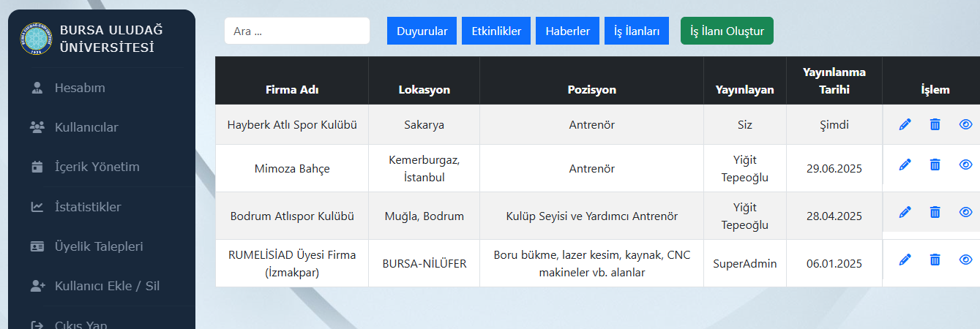This screenshot has height=329, width=980.
Task: Delete the Mimoza Bahçe job listing
Action: 935,165
